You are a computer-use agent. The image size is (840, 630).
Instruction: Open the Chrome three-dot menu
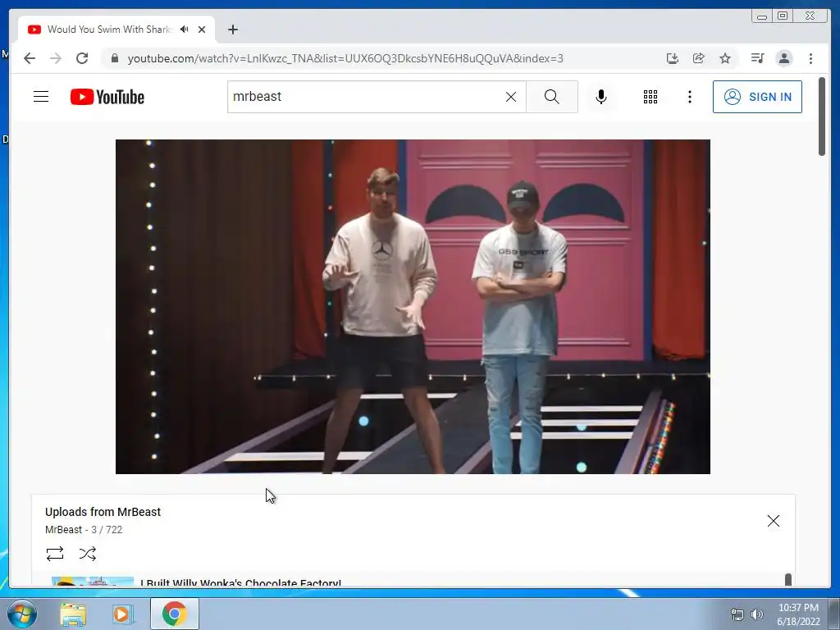(810, 58)
